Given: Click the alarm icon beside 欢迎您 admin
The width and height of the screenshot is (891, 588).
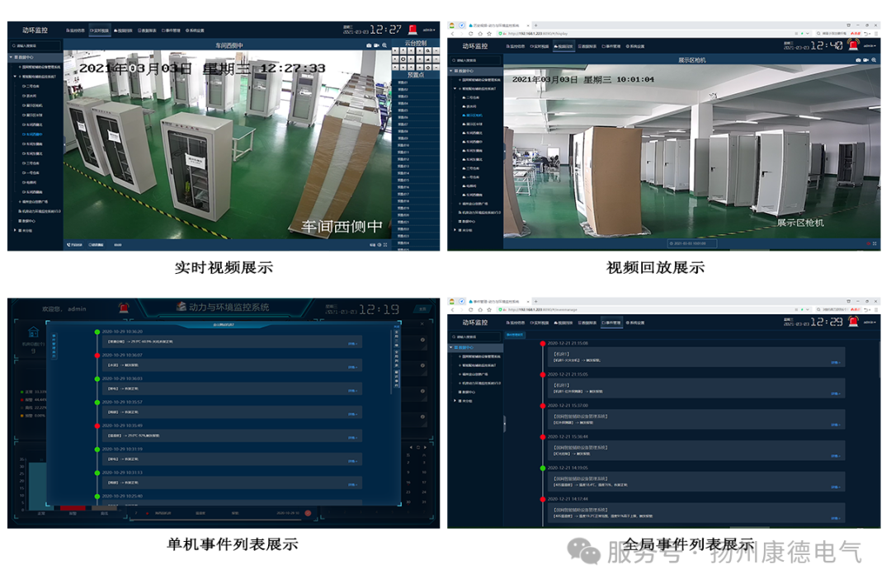Looking at the screenshot, I should (x=124, y=308).
